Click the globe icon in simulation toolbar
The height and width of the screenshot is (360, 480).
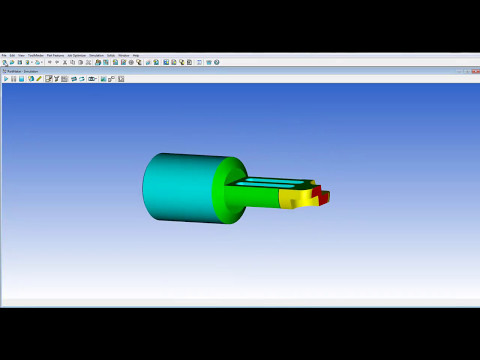coord(31,79)
